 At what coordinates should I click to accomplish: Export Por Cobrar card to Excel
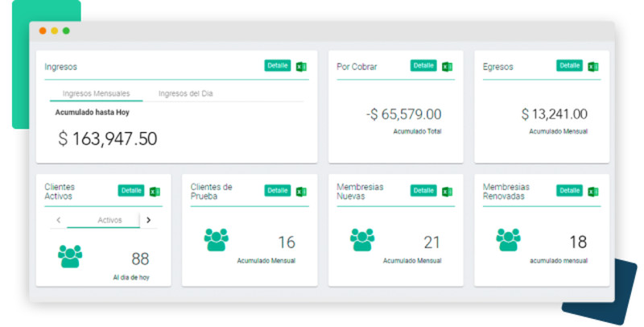(447, 67)
